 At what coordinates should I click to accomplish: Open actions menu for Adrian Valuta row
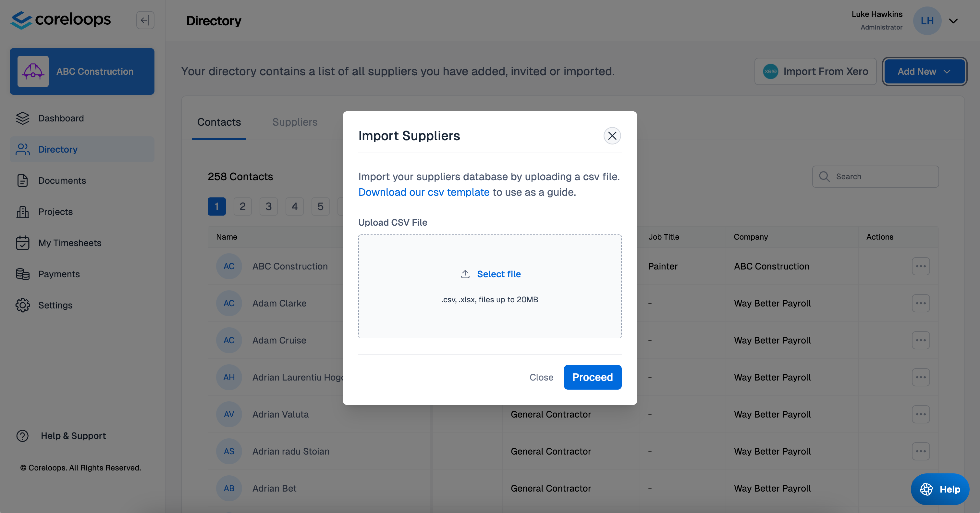pos(921,414)
